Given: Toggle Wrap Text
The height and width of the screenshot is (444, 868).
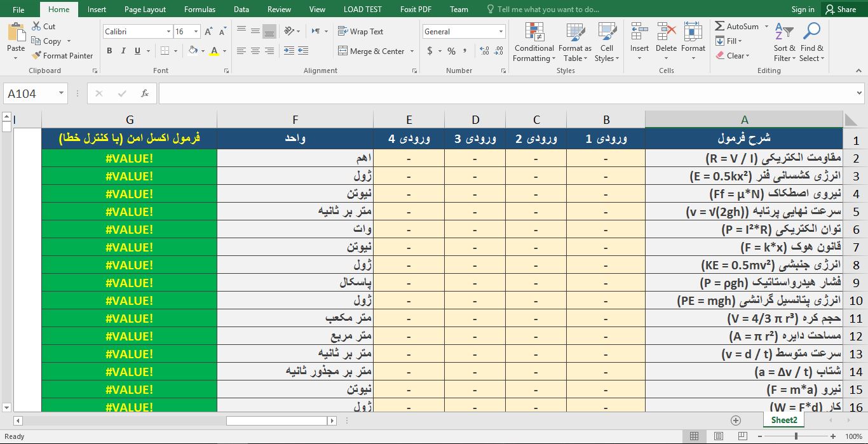Looking at the screenshot, I should coord(360,31).
